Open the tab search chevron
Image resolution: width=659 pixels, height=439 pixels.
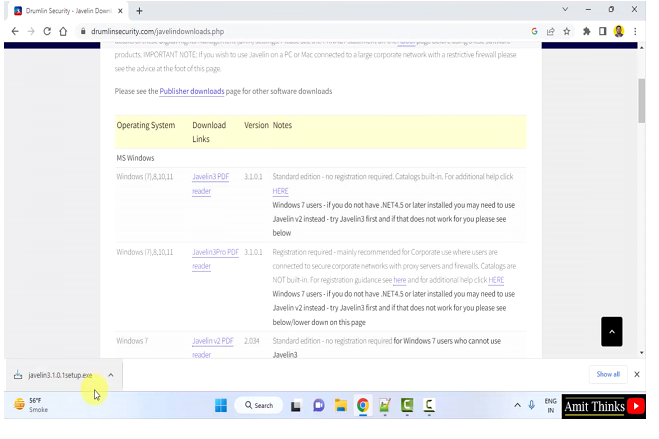tap(565, 9)
